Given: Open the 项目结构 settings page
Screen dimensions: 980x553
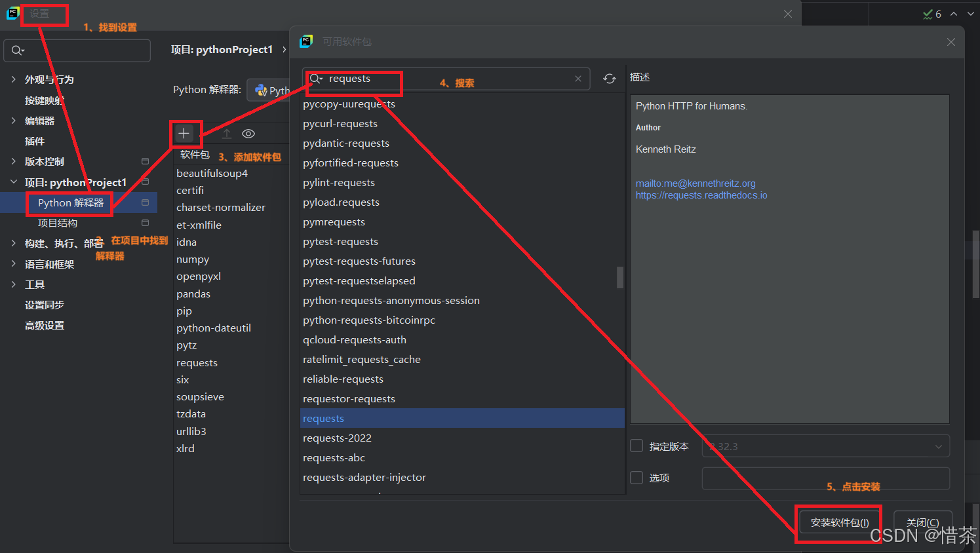Looking at the screenshot, I should pyautogui.click(x=58, y=223).
